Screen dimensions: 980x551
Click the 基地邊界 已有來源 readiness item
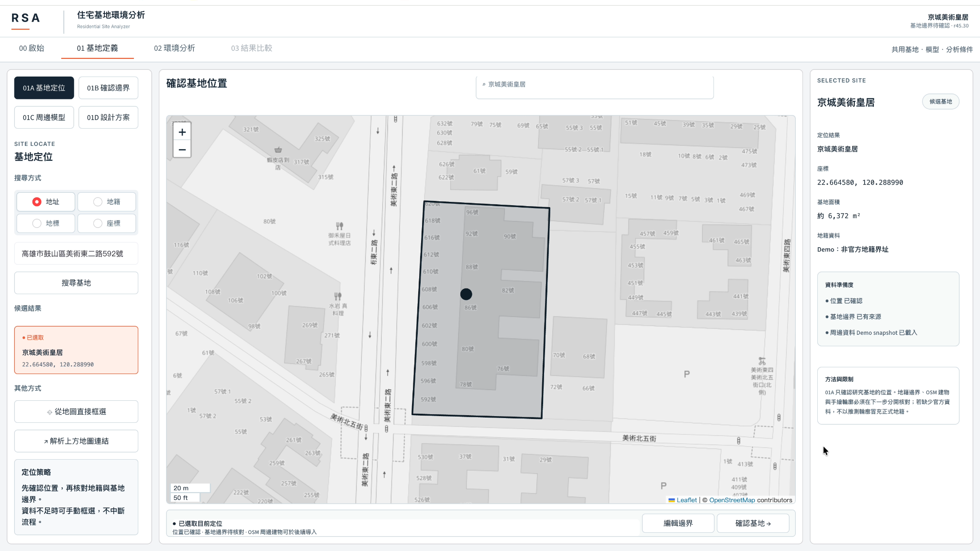pyautogui.click(x=853, y=317)
